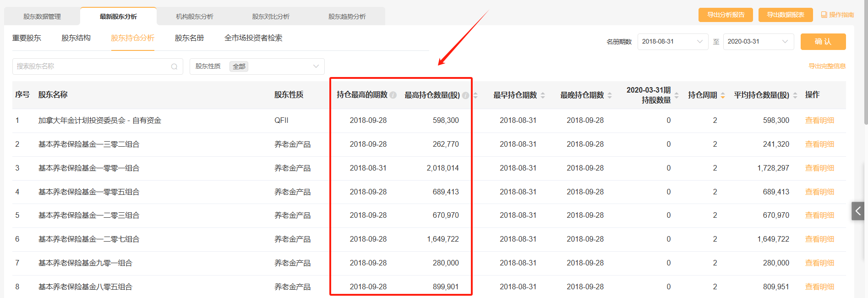Screen dimensions: 868x298
Task: Click shareholder name 加拿大年金计划投资委员会 - 自有资金
Action: pos(100,121)
